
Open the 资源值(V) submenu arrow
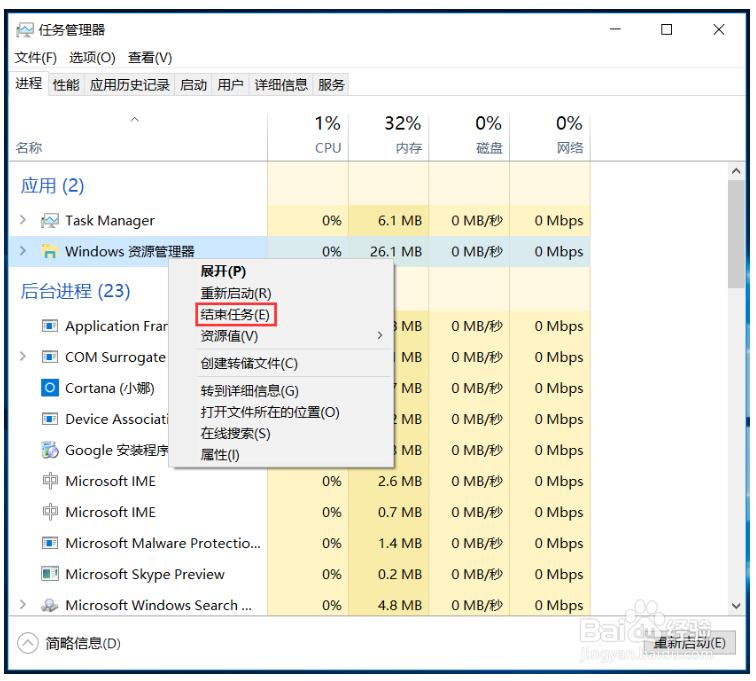pos(380,335)
